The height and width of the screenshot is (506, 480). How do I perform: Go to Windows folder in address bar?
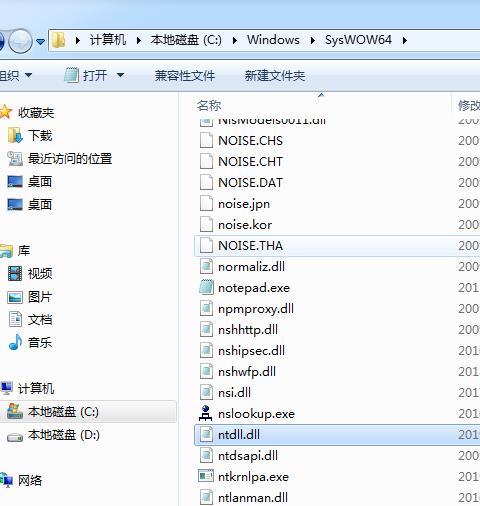[x=273, y=40]
